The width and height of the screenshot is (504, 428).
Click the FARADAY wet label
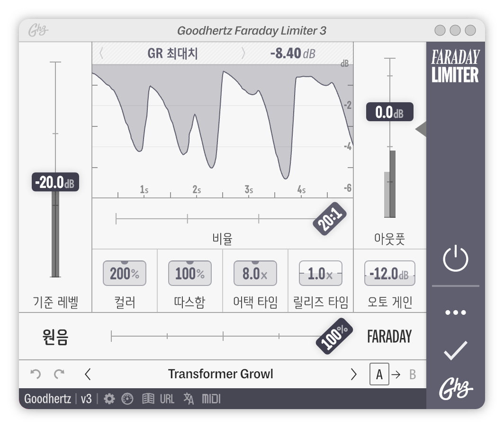[x=389, y=337]
